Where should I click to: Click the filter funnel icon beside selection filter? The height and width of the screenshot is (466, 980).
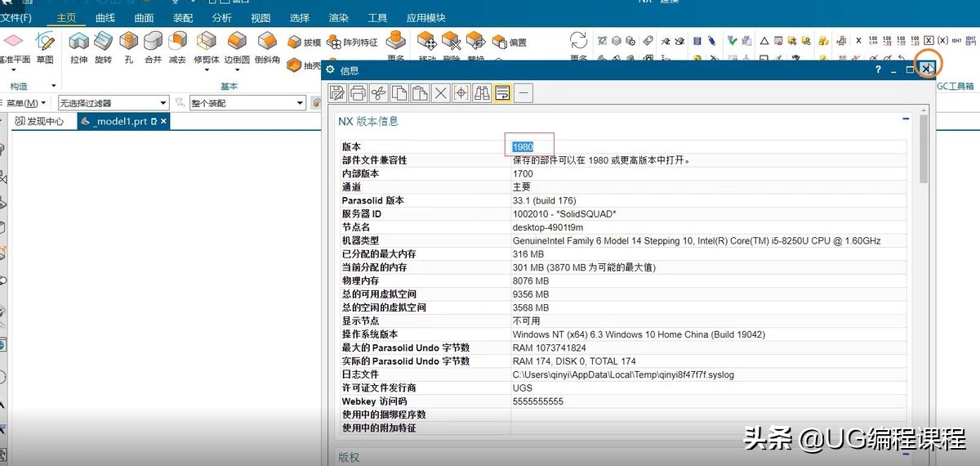click(178, 103)
